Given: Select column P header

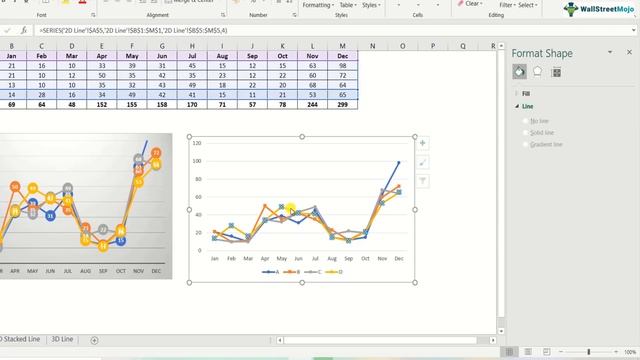Looking at the screenshot, I should click(433, 46).
